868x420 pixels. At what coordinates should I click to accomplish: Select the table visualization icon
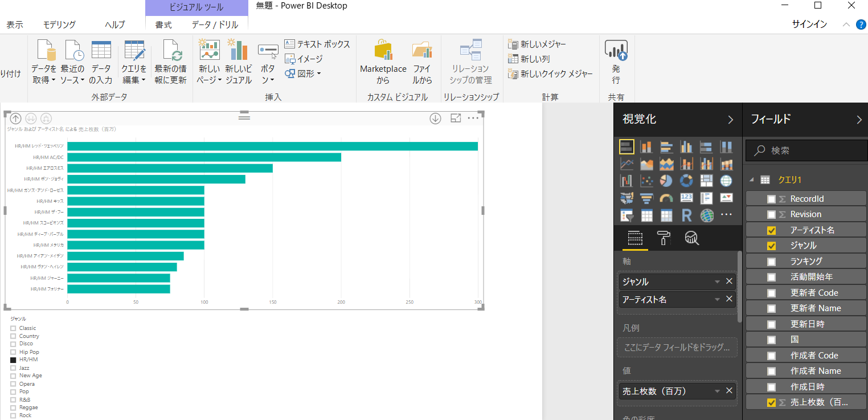[646, 215]
